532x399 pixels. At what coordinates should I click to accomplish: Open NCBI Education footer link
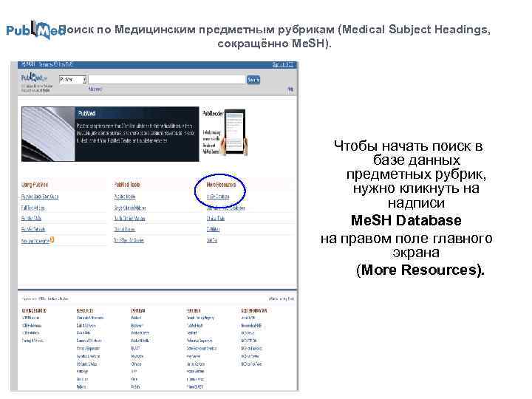point(30,318)
